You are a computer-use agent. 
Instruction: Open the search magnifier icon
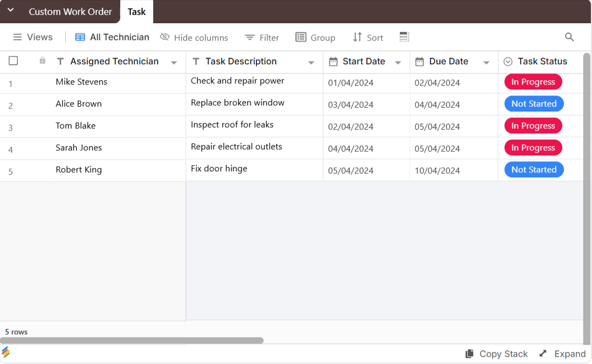click(x=569, y=37)
